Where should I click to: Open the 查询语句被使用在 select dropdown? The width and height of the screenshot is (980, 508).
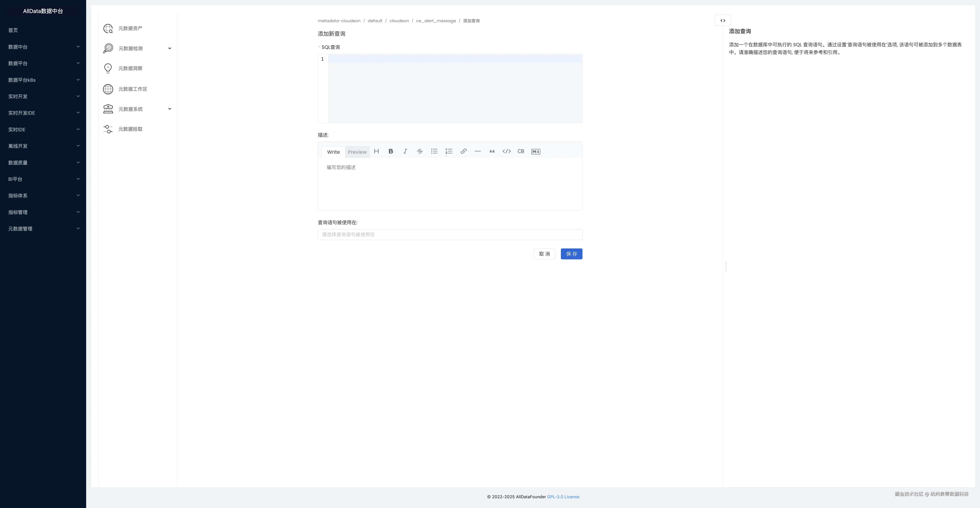tap(450, 235)
